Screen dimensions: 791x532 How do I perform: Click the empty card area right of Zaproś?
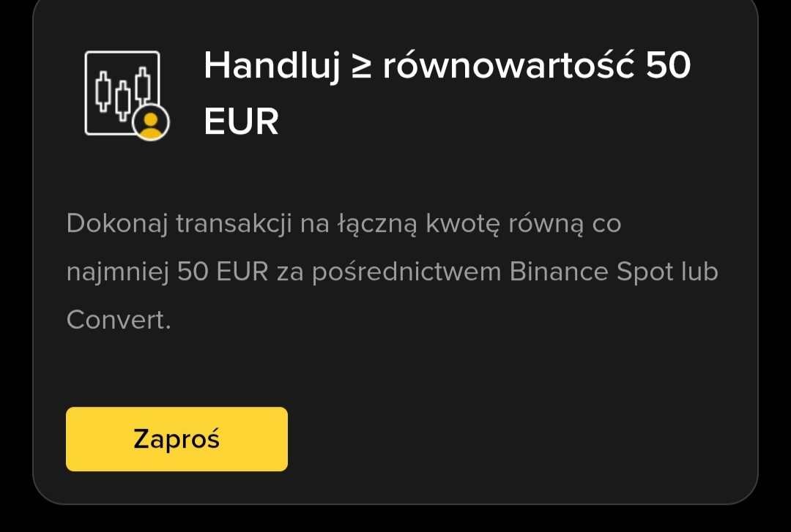click(x=519, y=439)
